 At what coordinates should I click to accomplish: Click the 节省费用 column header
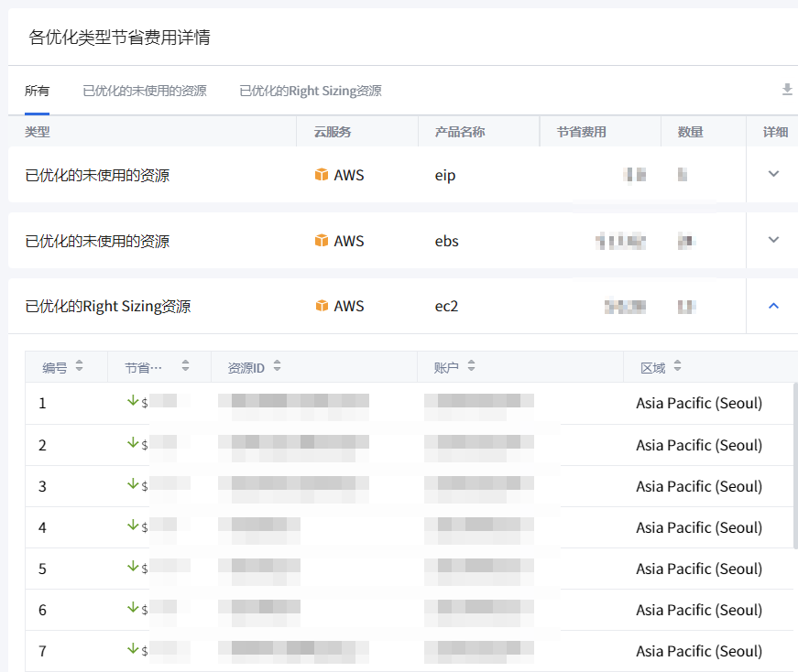pos(581,132)
